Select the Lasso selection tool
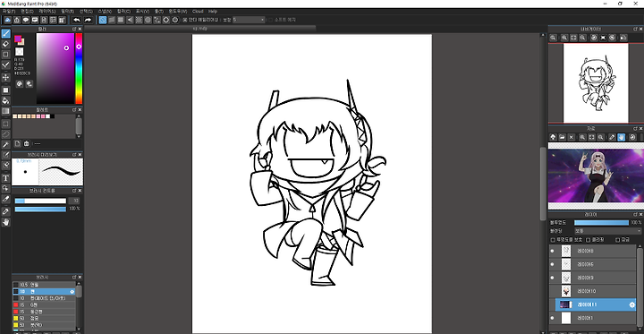644x334 pixels. click(x=5, y=133)
